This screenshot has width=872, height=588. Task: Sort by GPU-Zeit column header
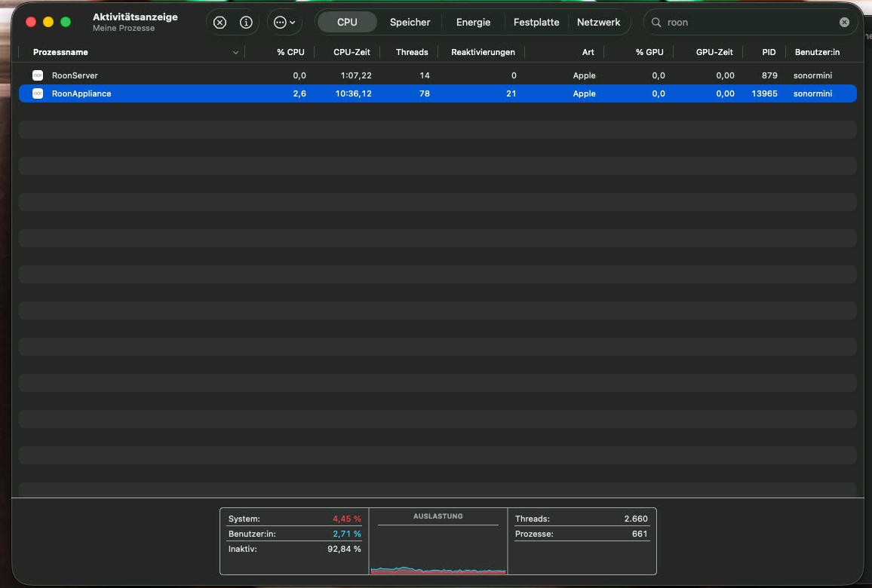pos(714,52)
